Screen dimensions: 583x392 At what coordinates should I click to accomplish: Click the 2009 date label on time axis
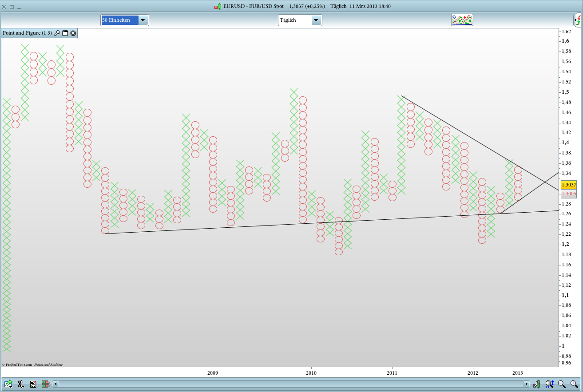[213, 373]
